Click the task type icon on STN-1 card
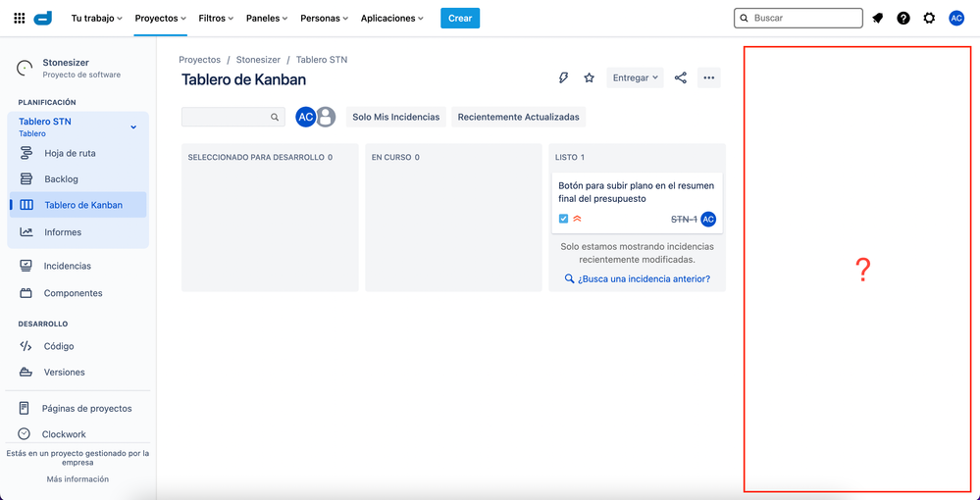 click(x=563, y=219)
